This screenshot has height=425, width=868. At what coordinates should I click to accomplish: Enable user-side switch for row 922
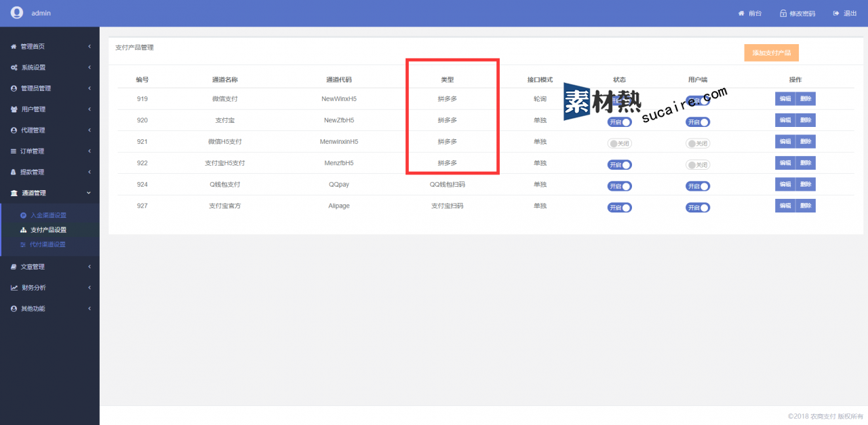(698, 164)
